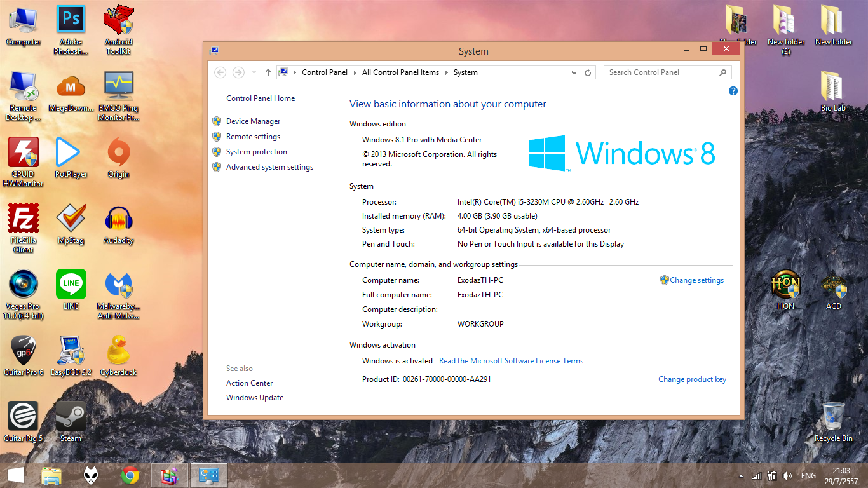
Task: Open Windows Update link
Action: click(x=255, y=398)
